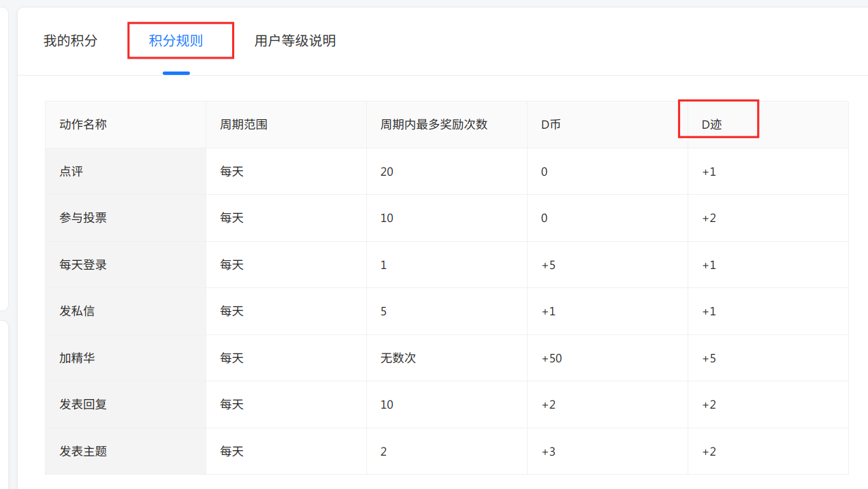The image size is (868, 489).
Task: Switch to the 我的积分 tab
Action: pos(71,41)
